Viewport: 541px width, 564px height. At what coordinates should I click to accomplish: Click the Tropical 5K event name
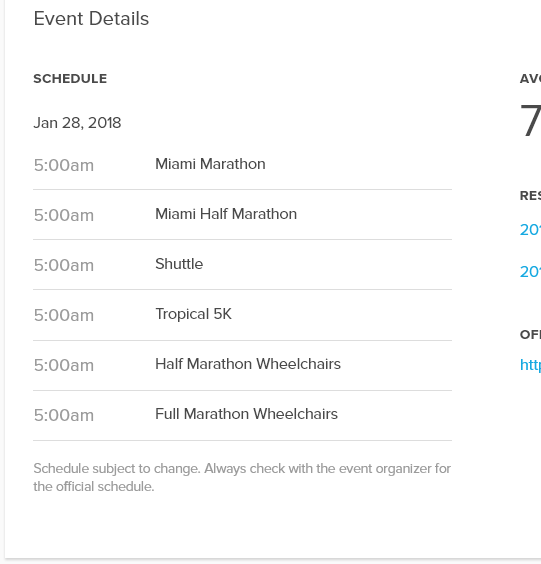[x=193, y=314]
